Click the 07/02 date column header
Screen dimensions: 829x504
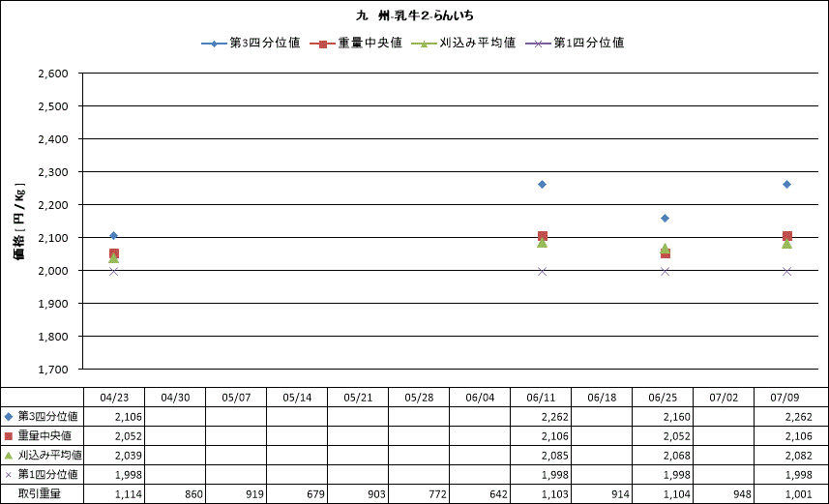click(724, 398)
